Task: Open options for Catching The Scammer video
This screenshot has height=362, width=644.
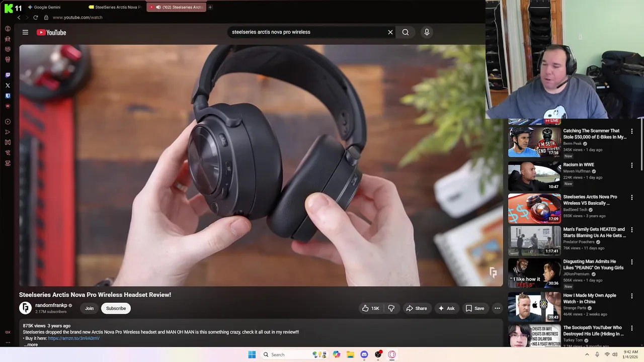Action: click(x=632, y=131)
